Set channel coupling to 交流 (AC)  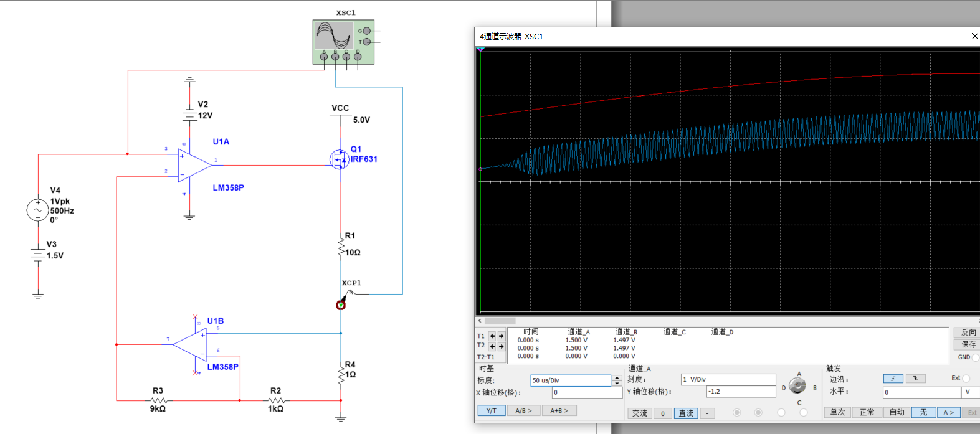[x=640, y=413]
